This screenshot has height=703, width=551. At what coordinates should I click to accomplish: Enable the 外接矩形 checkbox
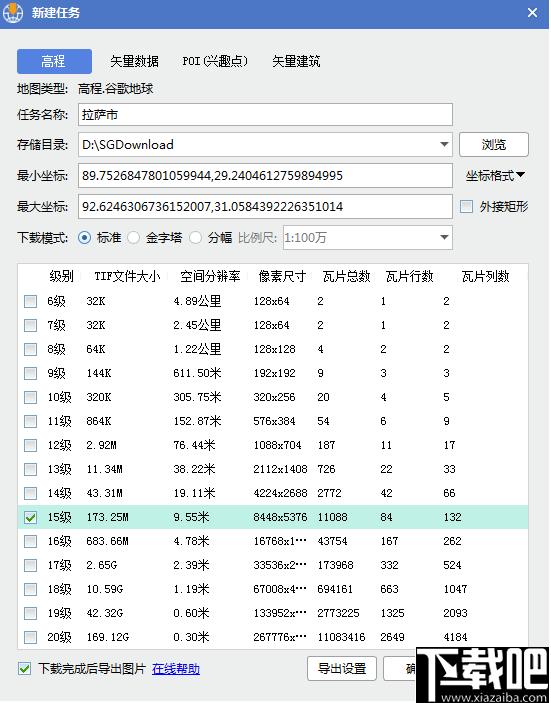pos(466,206)
